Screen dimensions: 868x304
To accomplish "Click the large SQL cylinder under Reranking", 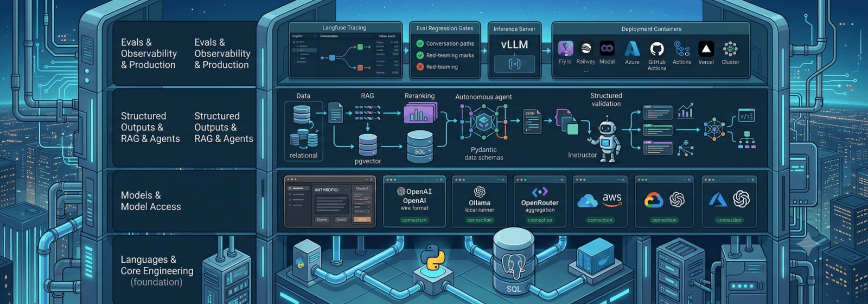I will pyautogui.click(x=420, y=146).
